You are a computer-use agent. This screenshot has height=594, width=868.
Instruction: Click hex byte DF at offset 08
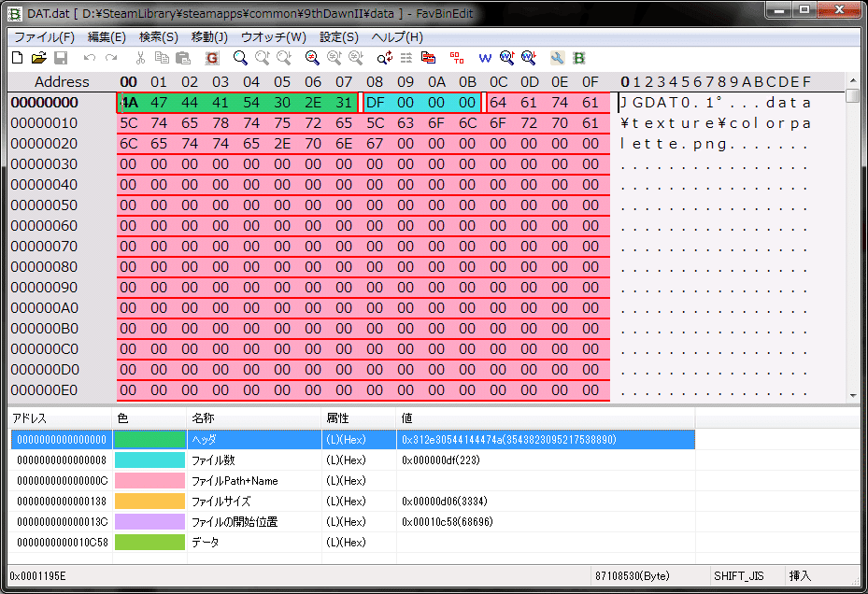[x=375, y=103]
